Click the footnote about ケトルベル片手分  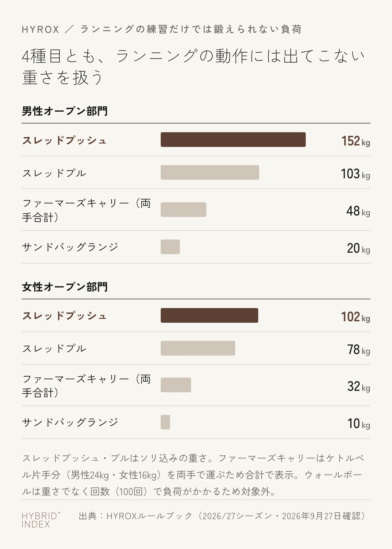click(x=193, y=475)
